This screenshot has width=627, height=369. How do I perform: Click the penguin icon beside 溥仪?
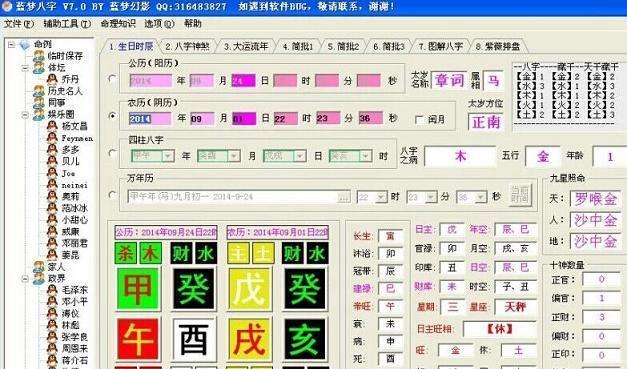[x=52, y=313]
